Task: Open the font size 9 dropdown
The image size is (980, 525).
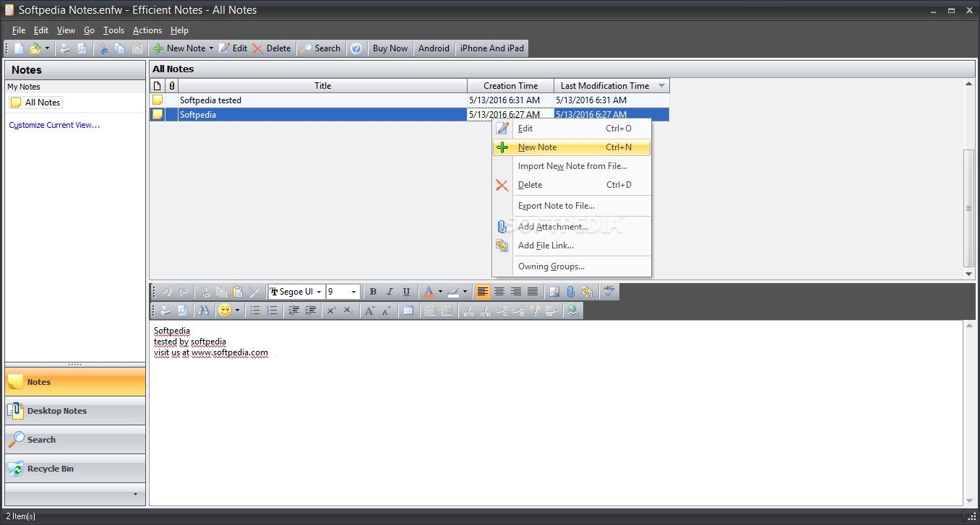Action: pos(353,292)
